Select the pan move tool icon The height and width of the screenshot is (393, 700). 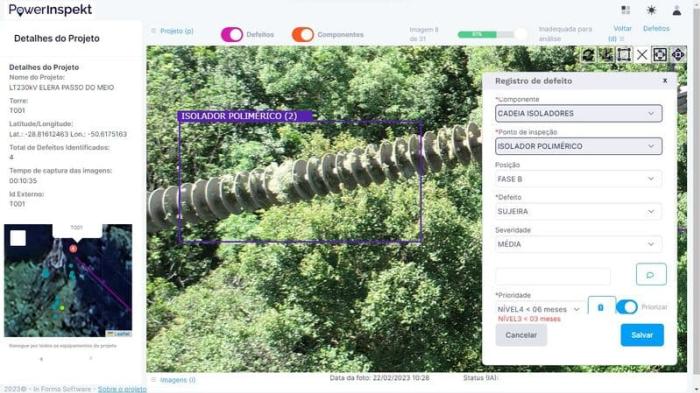point(678,54)
